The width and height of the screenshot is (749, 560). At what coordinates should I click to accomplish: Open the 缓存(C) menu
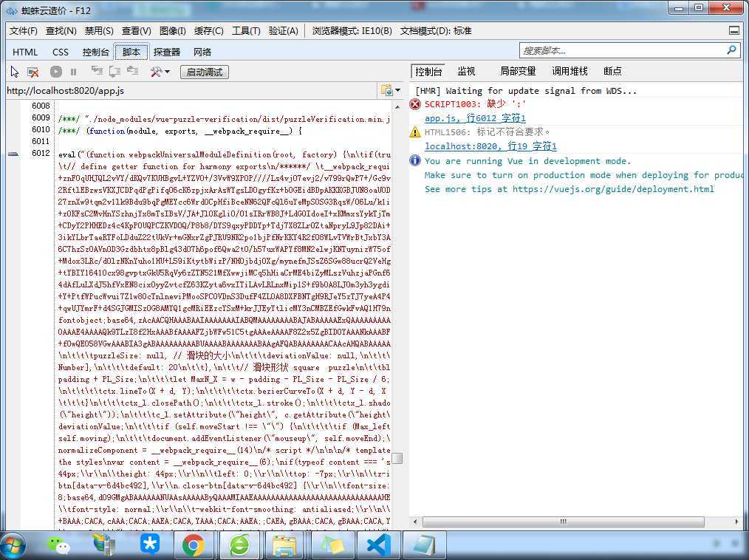tap(209, 30)
